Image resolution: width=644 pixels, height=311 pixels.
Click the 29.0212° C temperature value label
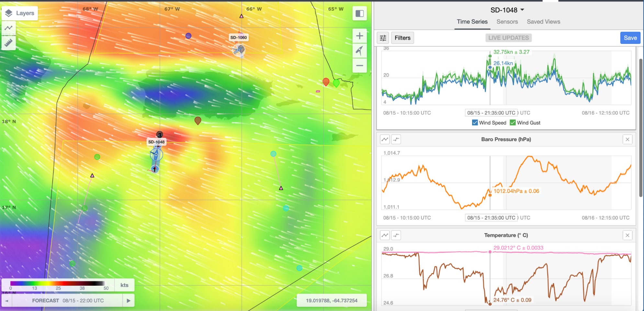(518, 248)
